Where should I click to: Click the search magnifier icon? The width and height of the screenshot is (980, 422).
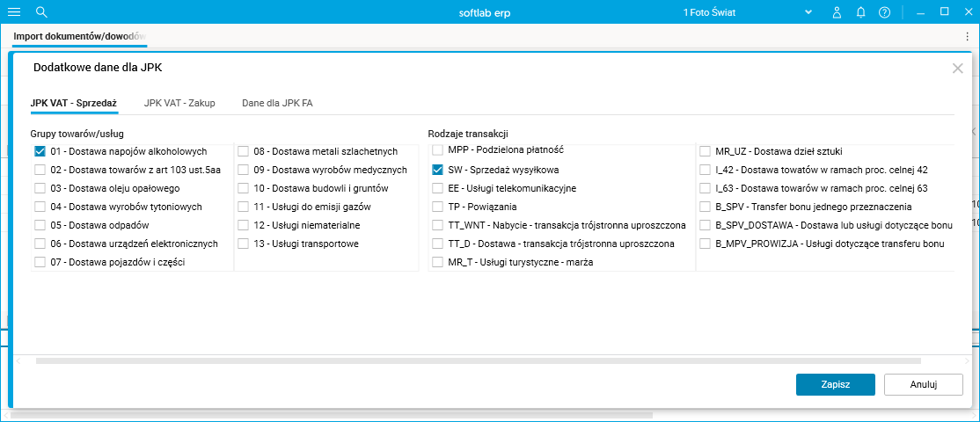click(41, 12)
